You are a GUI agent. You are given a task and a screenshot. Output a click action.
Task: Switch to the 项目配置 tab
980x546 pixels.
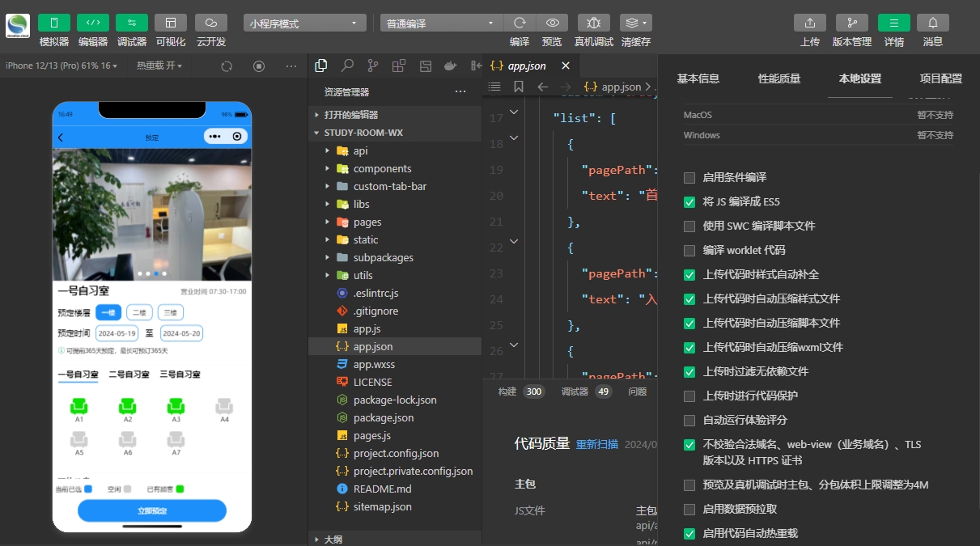tap(941, 78)
